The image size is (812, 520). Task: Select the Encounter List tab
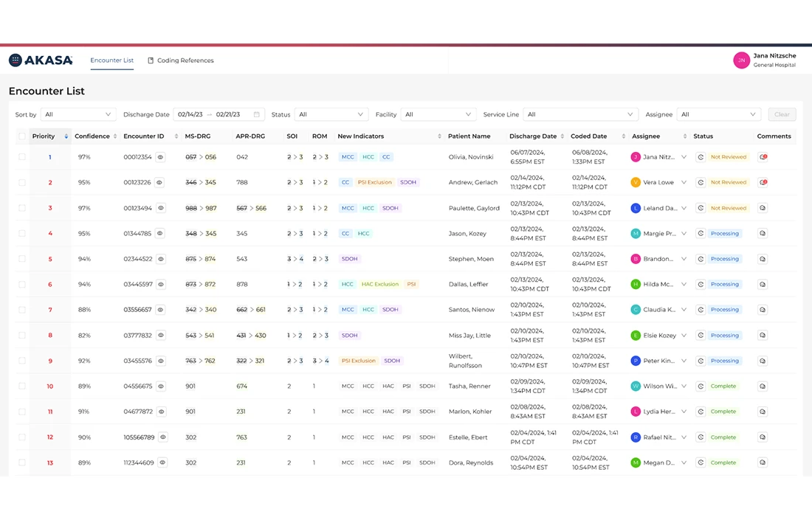tap(111, 61)
